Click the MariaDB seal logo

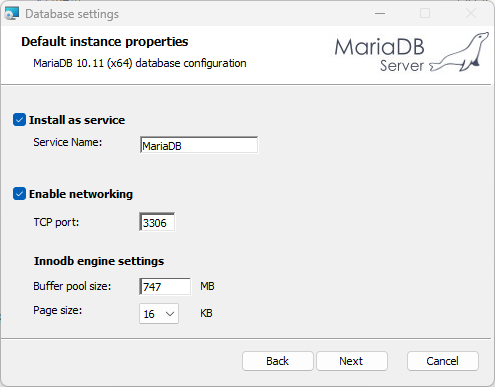pyautogui.click(x=460, y=52)
